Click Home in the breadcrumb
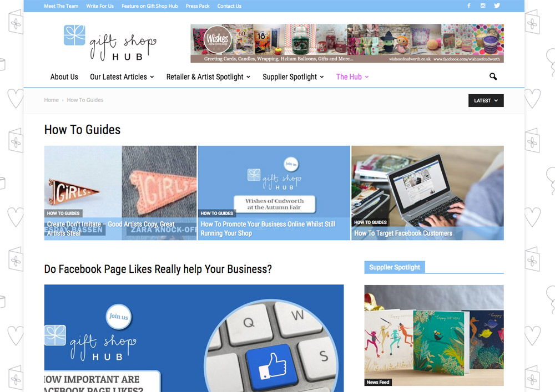The width and height of the screenshot is (555, 392). [x=51, y=100]
